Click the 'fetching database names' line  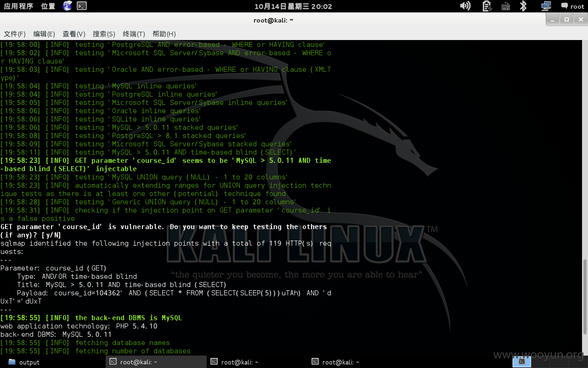[85, 343]
